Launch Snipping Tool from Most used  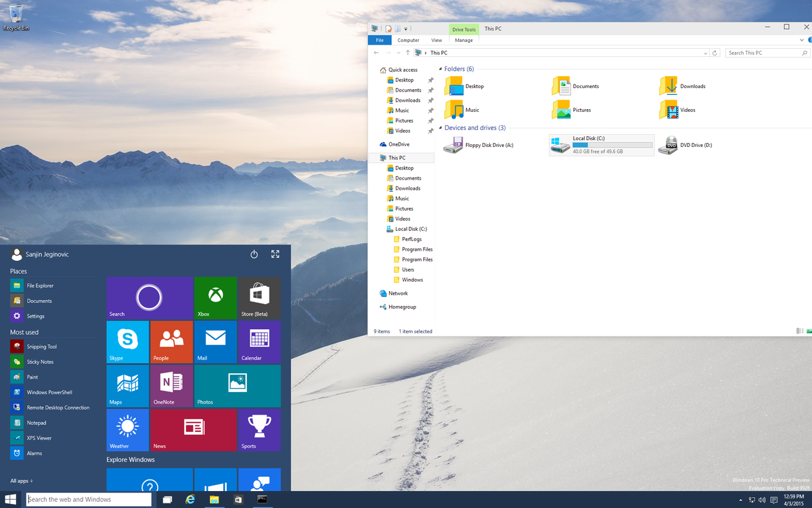[x=53, y=346]
